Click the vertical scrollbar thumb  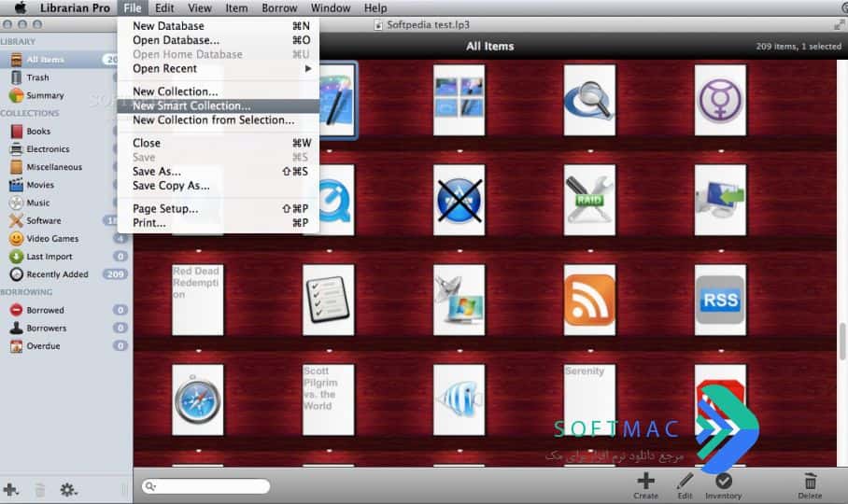pyautogui.click(x=842, y=341)
